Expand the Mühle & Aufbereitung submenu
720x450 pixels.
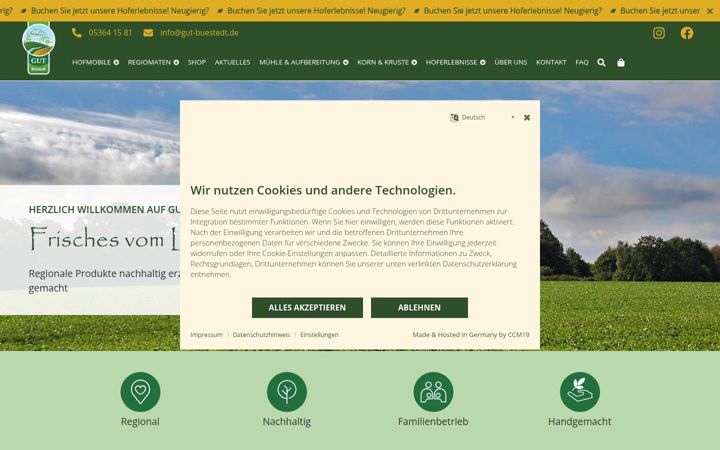345,62
